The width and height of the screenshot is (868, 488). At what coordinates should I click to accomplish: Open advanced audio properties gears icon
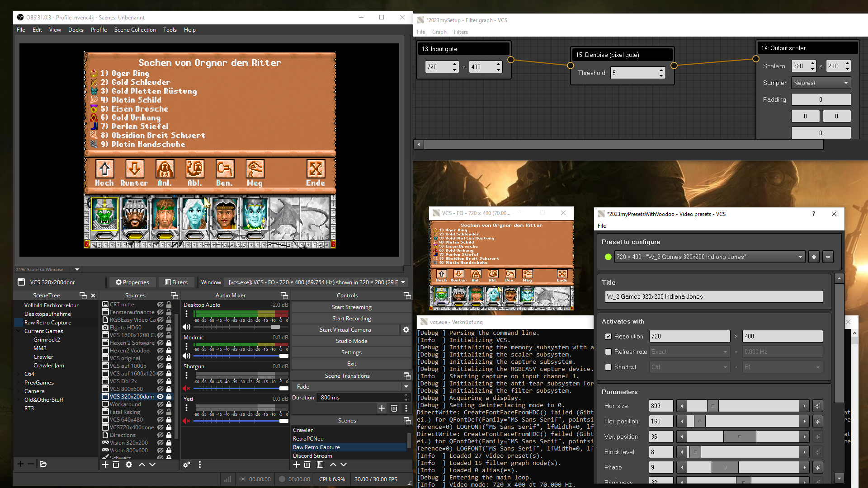click(186, 465)
